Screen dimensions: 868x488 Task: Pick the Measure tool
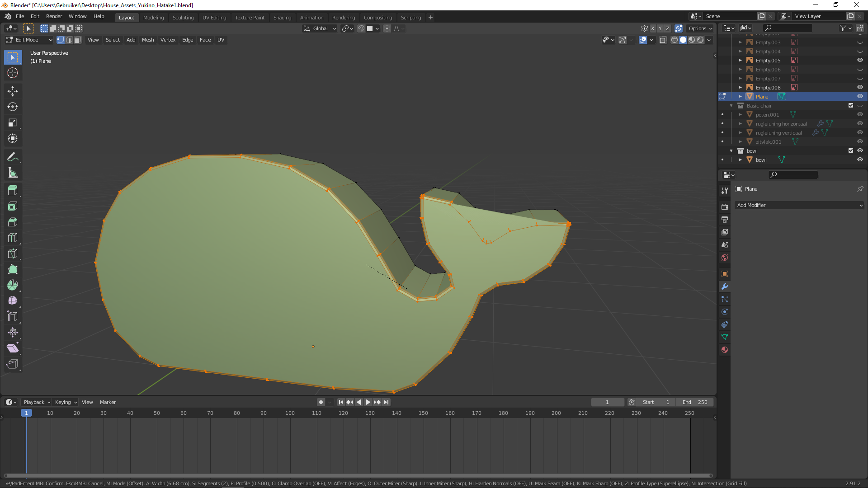13,173
